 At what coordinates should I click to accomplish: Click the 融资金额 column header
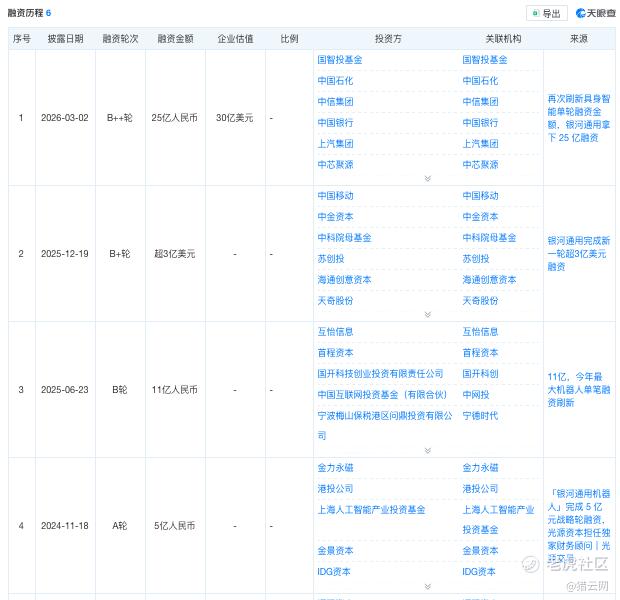coord(175,39)
